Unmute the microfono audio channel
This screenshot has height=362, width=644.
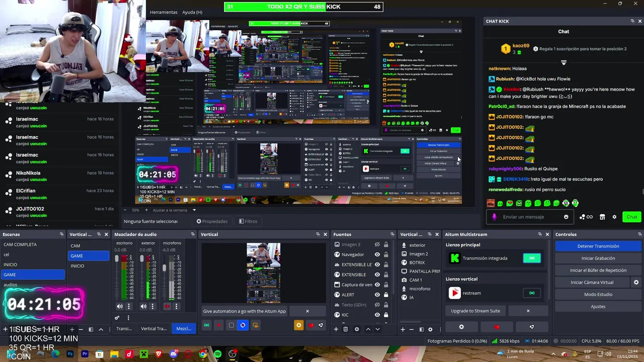click(x=168, y=306)
